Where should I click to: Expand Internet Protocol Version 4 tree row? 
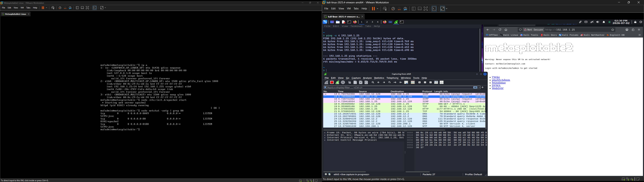325,138
